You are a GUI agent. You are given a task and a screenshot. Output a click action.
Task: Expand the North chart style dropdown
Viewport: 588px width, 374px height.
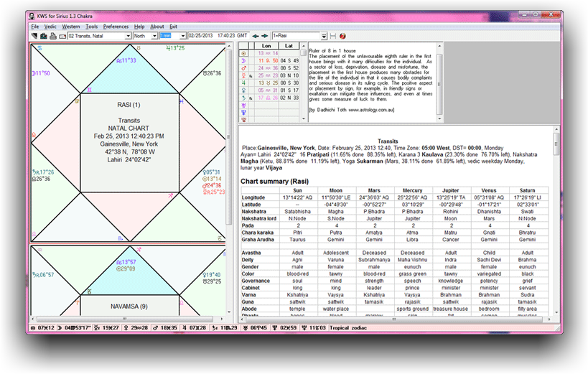(x=154, y=35)
